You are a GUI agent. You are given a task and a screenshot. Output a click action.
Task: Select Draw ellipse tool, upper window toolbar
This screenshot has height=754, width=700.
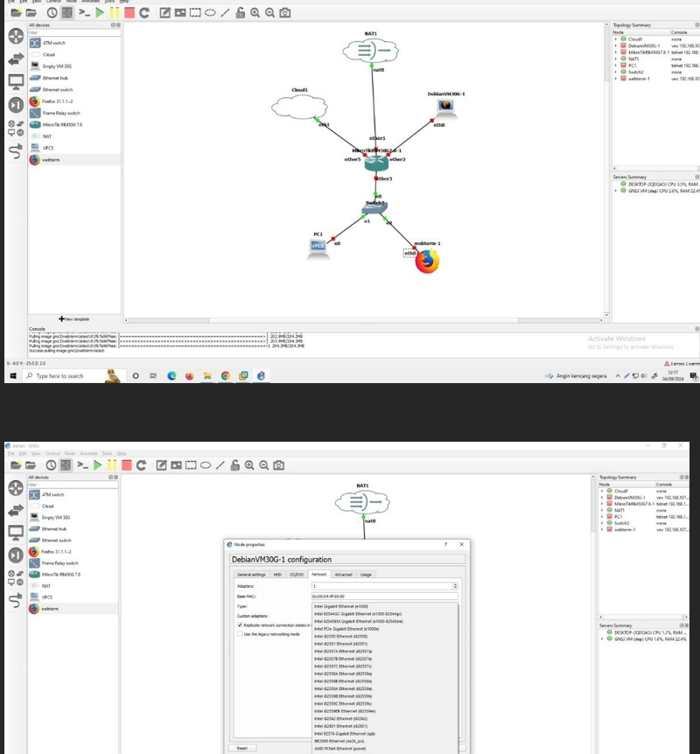point(210,13)
